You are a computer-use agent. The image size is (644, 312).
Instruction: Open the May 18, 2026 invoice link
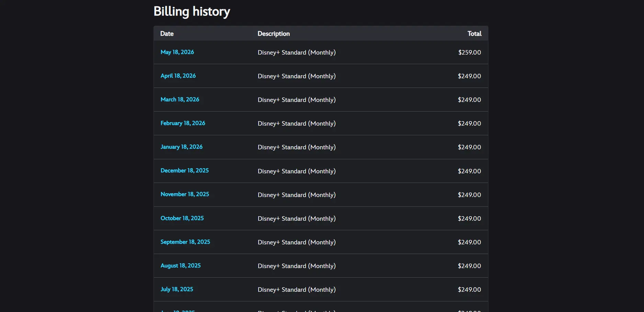click(x=177, y=52)
